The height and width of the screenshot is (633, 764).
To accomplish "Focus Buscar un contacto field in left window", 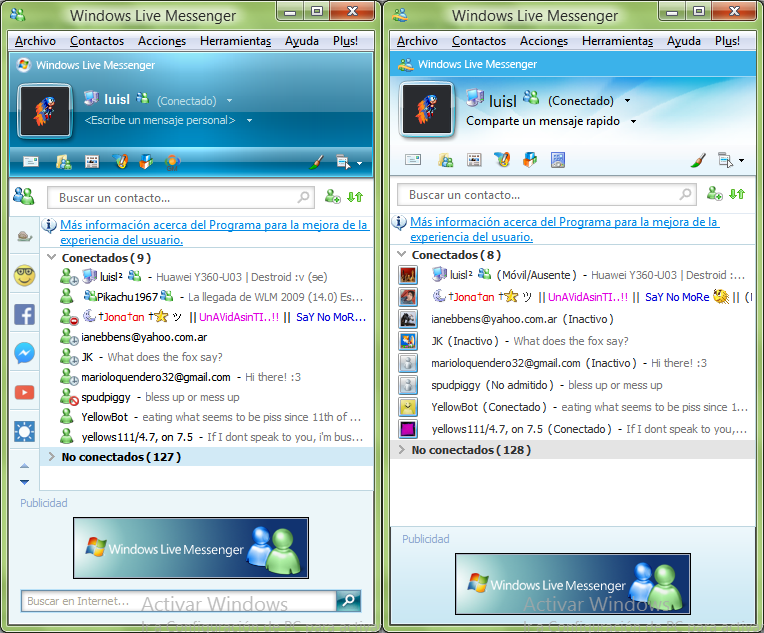I will pyautogui.click(x=181, y=198).
